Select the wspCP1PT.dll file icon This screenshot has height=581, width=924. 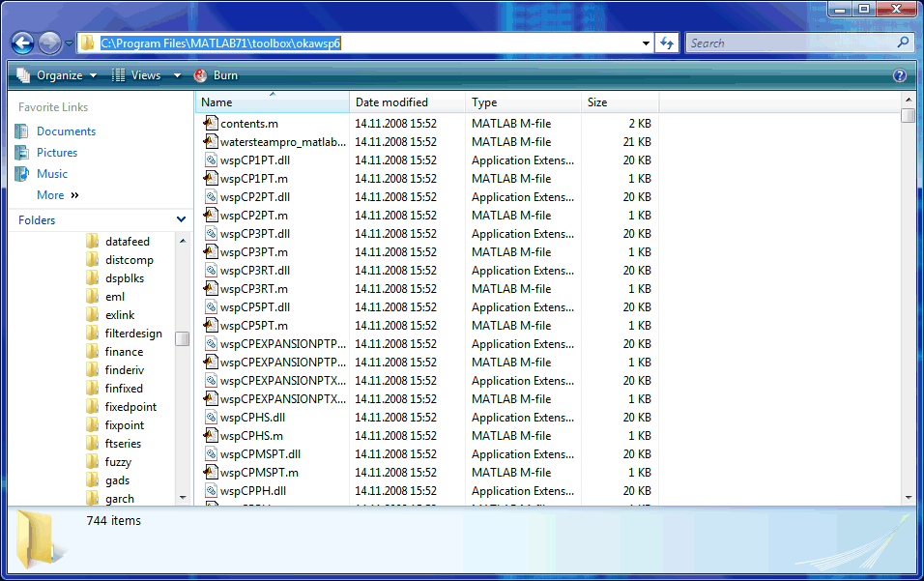coord(211,160)
